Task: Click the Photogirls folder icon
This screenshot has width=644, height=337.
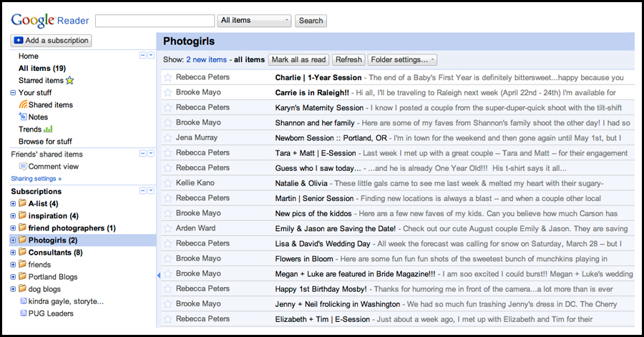Action: 22,240
